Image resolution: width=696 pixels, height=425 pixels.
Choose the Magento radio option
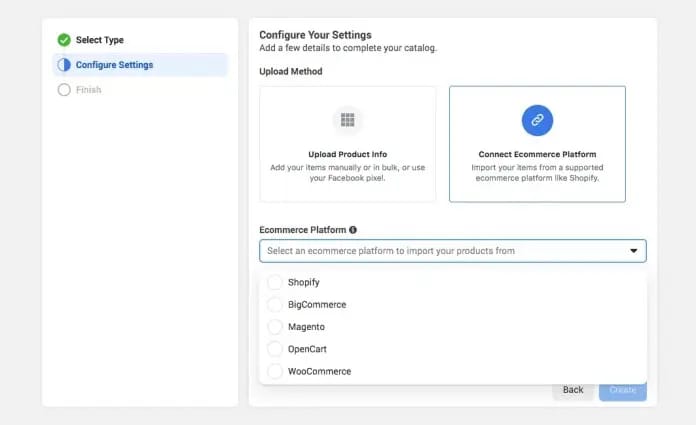click(275, 327)
